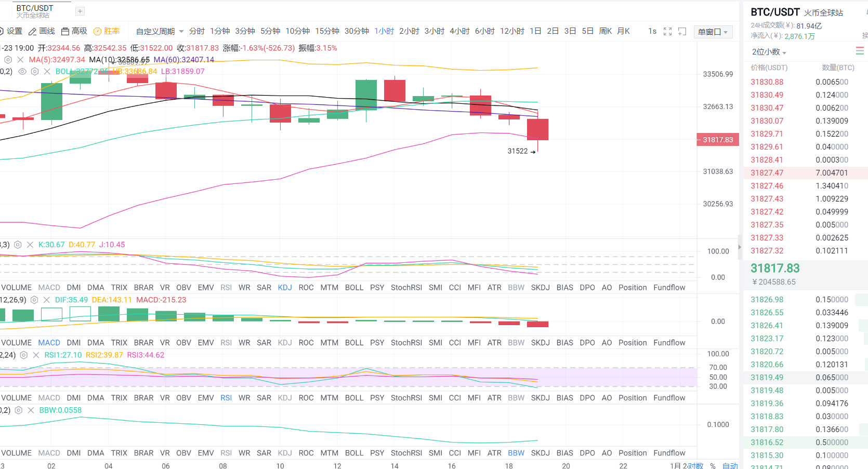
Task: Change order book display mode icon
Action: pos(860,51)
